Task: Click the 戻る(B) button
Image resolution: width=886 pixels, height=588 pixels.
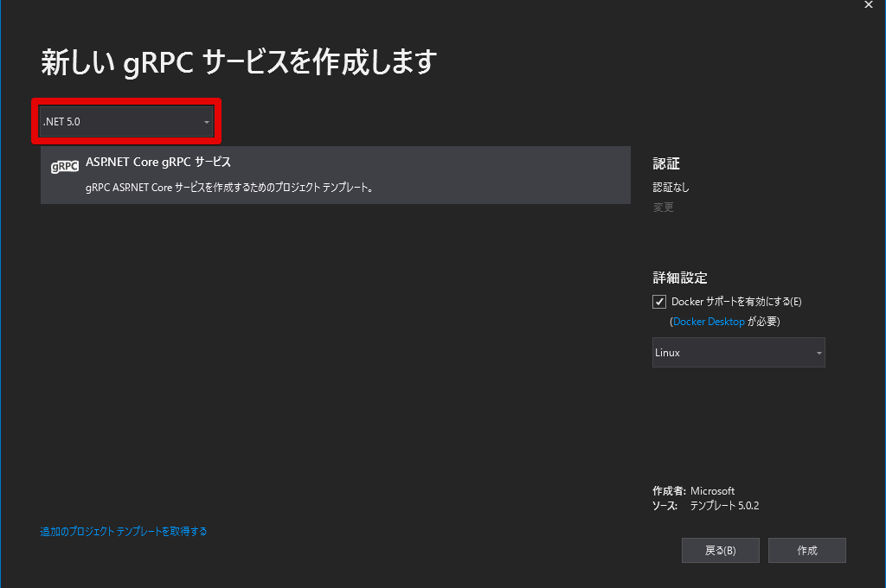Action: click(721, 550)
